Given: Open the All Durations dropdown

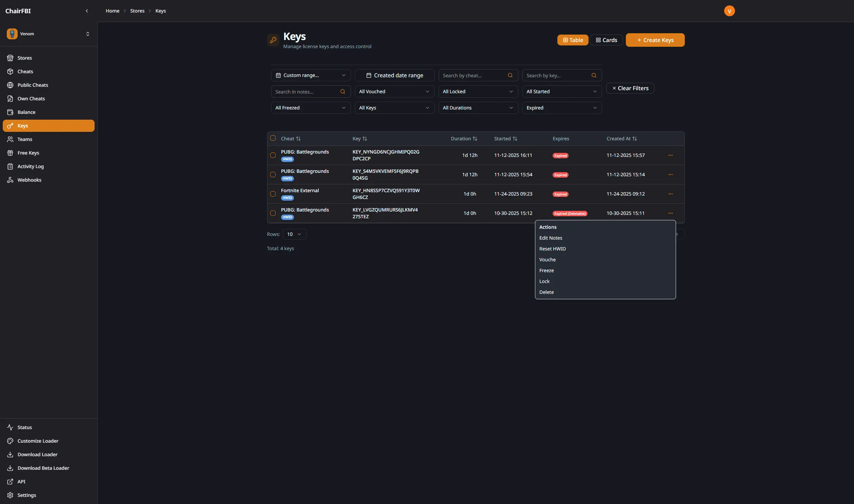Looking at the screenshot, I should (478, 108).
